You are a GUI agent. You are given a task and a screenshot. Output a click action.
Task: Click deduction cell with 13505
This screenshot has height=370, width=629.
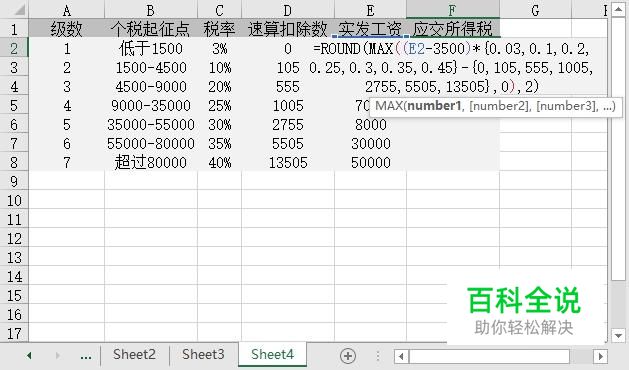(288, 162)
